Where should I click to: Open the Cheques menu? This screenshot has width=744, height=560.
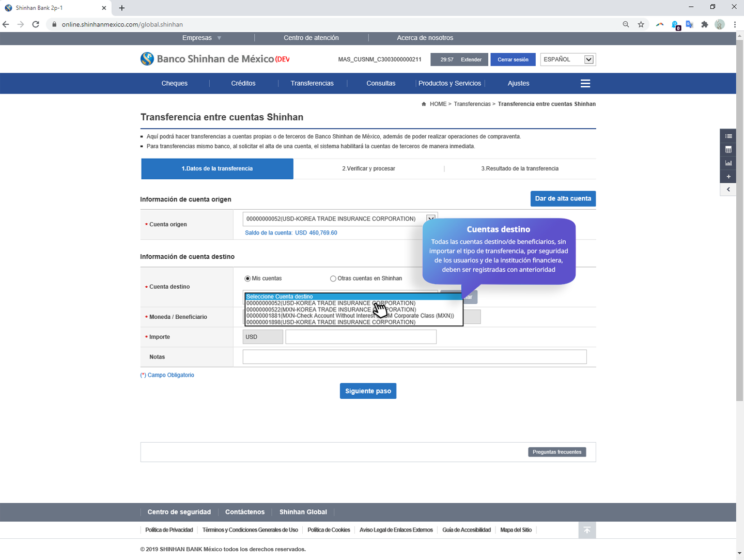(x=175, y=83)
